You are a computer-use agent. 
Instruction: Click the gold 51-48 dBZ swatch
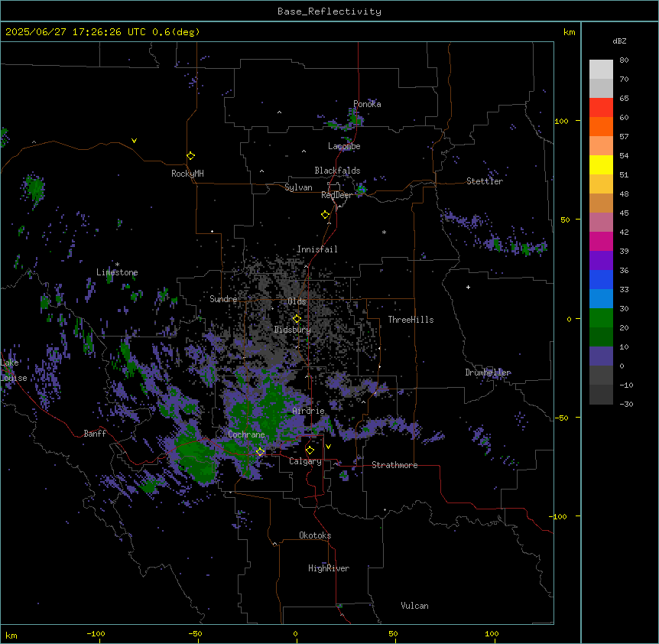coord(601,184)
